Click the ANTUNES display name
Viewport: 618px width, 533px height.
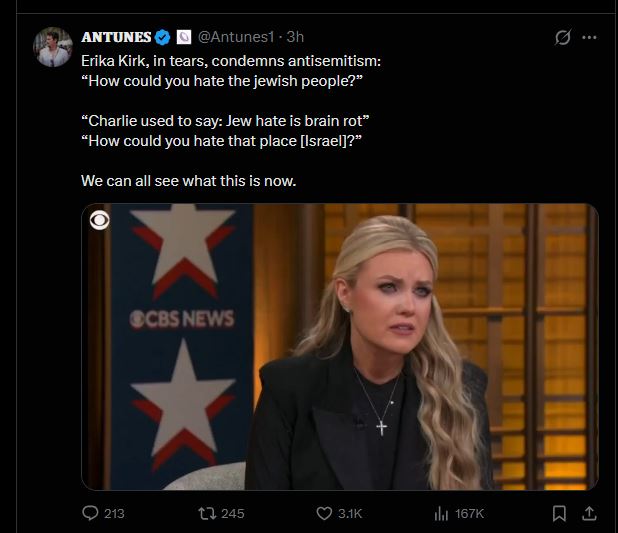coord(116,37)
